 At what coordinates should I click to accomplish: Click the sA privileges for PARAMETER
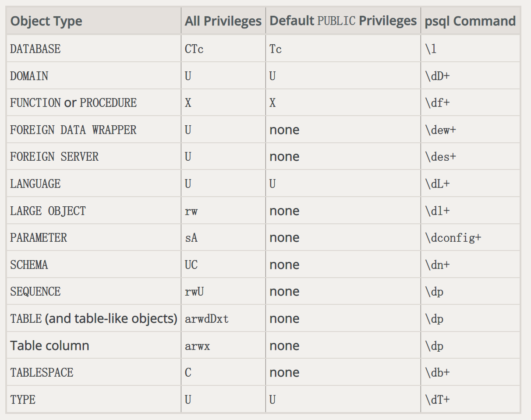pyautogui.click(x=191, y=238)
